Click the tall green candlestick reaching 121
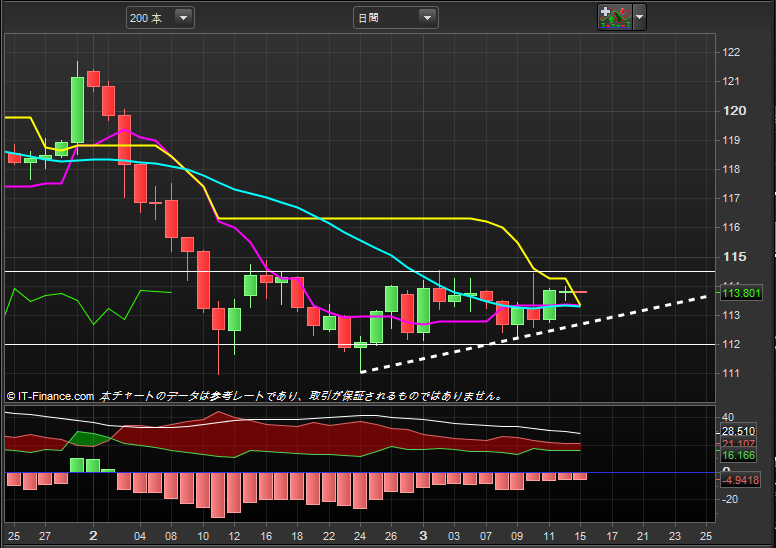 coord(77,109)
